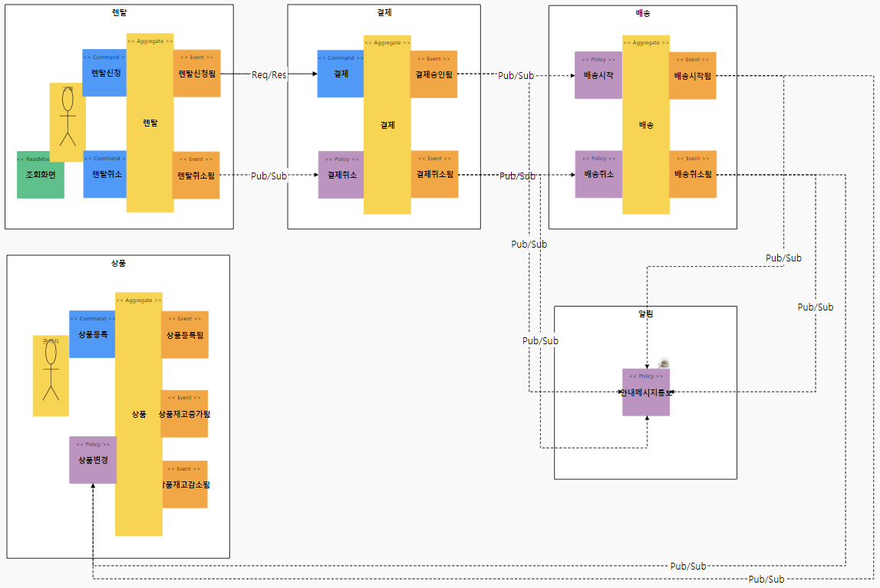Click the 결제 bounded context title
Screen dimensions: 880x588
(x=384, y=12)
